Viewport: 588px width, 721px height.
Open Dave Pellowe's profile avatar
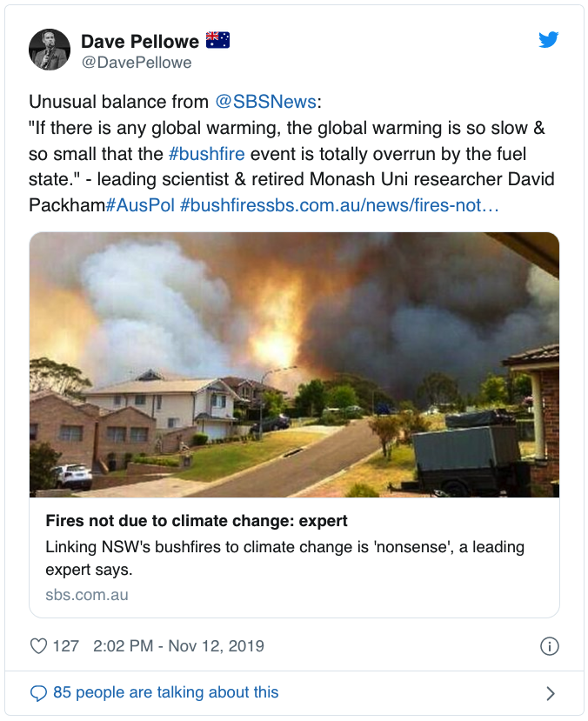[x=50, y=49]
